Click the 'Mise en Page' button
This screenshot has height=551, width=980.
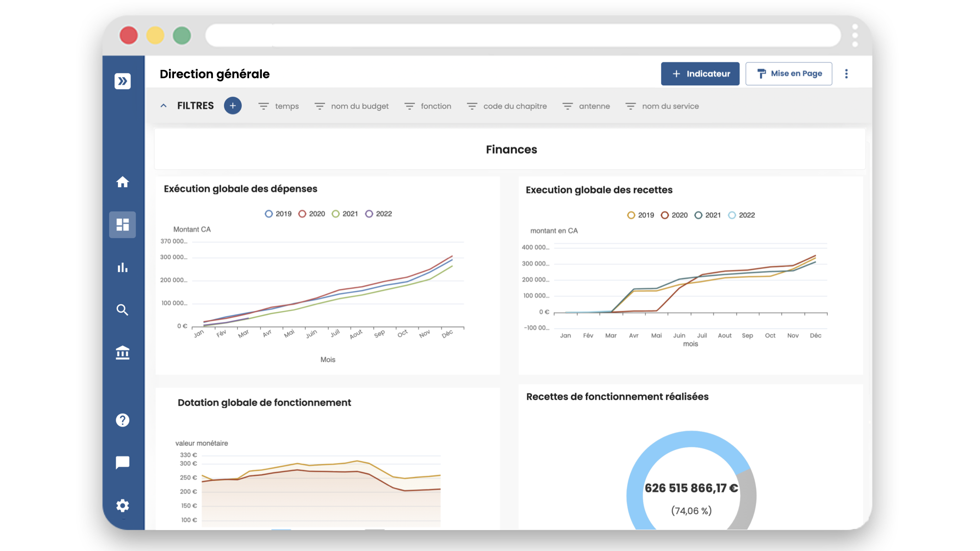(789, 73)
